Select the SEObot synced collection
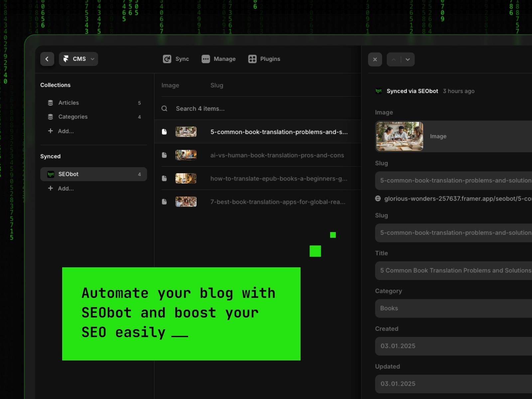Screen dimensions: 532x399 pos(93,174)
